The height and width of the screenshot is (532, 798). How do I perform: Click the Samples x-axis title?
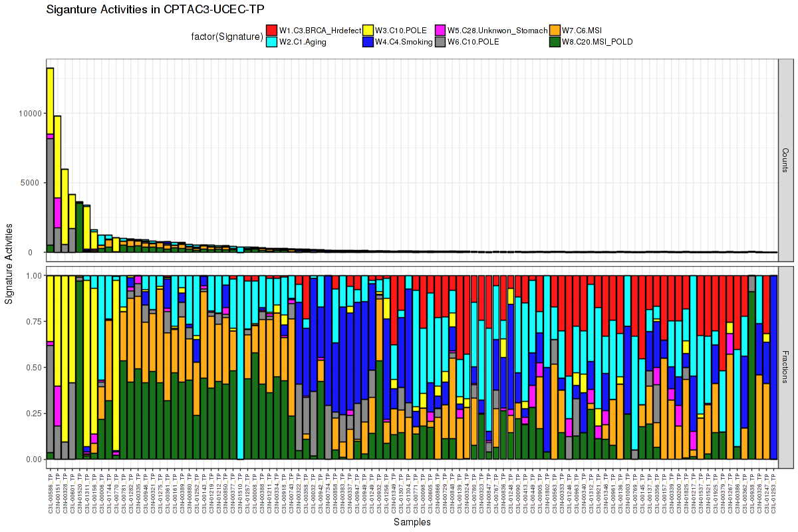412,522
